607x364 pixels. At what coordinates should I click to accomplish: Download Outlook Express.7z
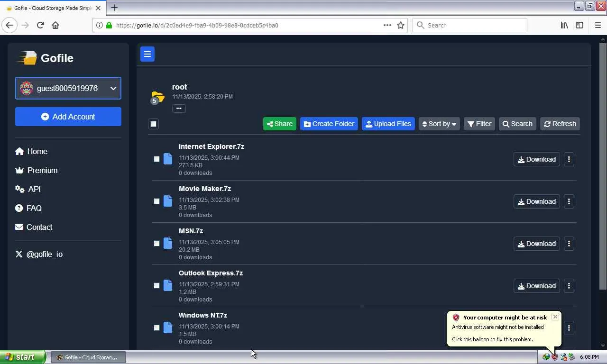pos(537,286)
